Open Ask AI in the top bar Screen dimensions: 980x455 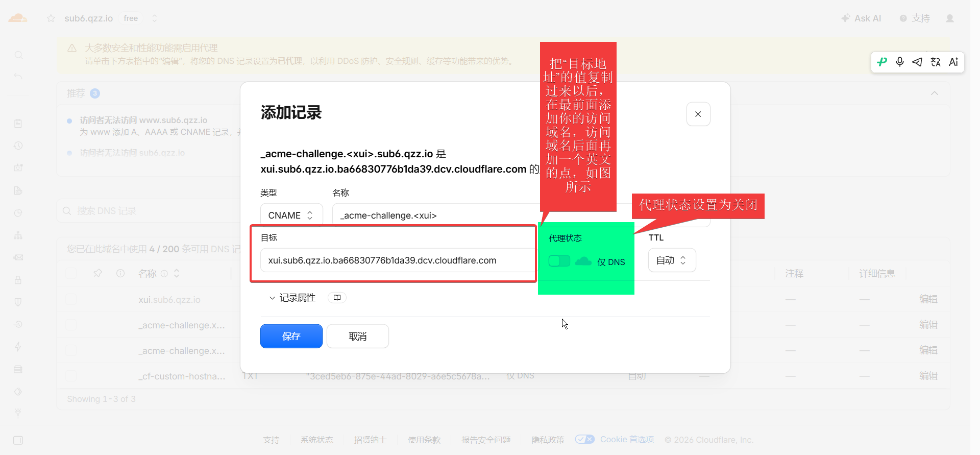click(x=861, y=18)
